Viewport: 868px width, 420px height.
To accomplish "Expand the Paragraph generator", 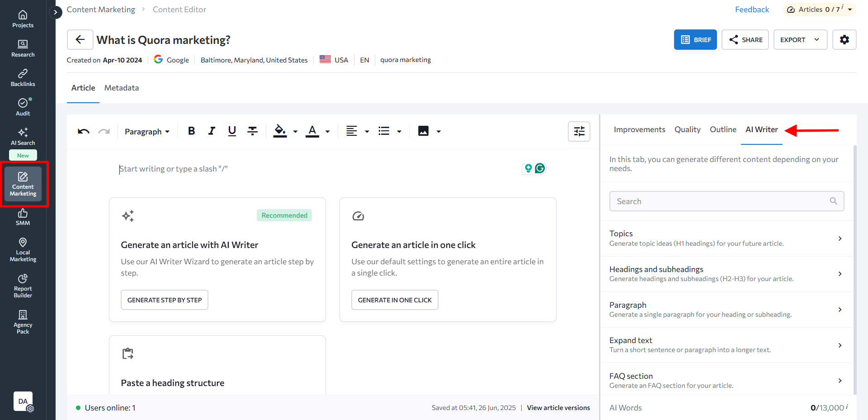I will (x=726, y=310).
